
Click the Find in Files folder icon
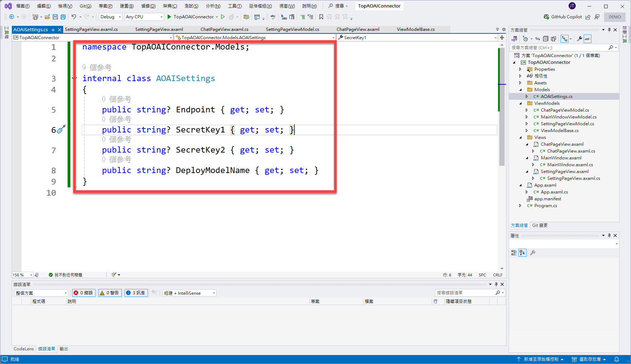click(246, 17)
